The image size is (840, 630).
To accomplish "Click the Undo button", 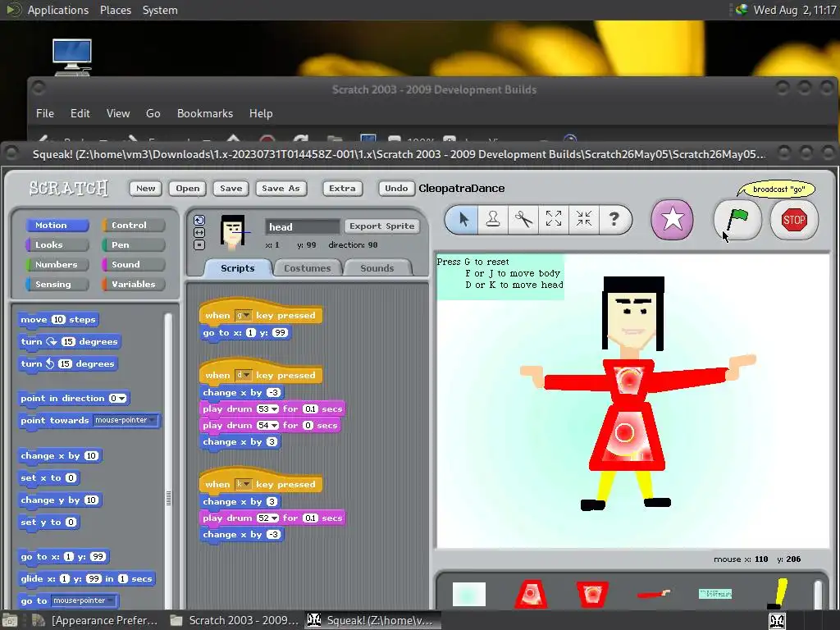I will click(x=396, y=188).
